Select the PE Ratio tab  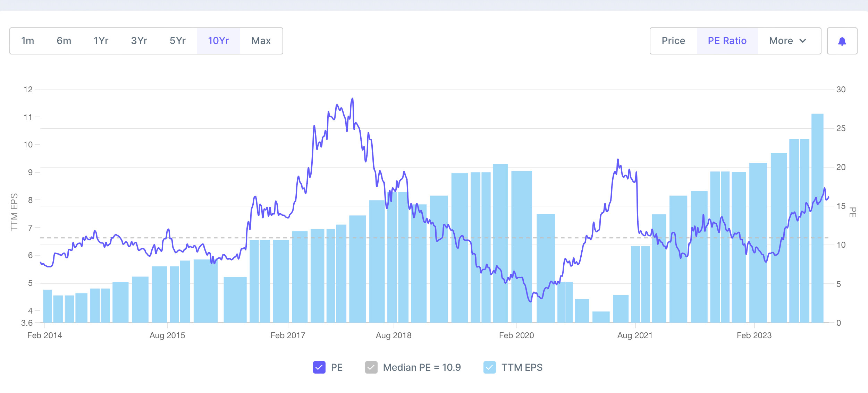(727, 41)
